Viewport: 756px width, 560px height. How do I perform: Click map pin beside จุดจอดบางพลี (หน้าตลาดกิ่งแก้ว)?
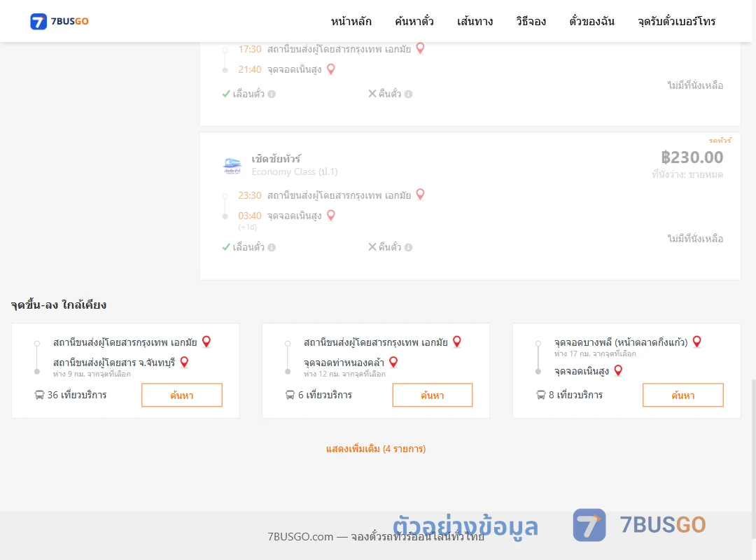(696, 342)
